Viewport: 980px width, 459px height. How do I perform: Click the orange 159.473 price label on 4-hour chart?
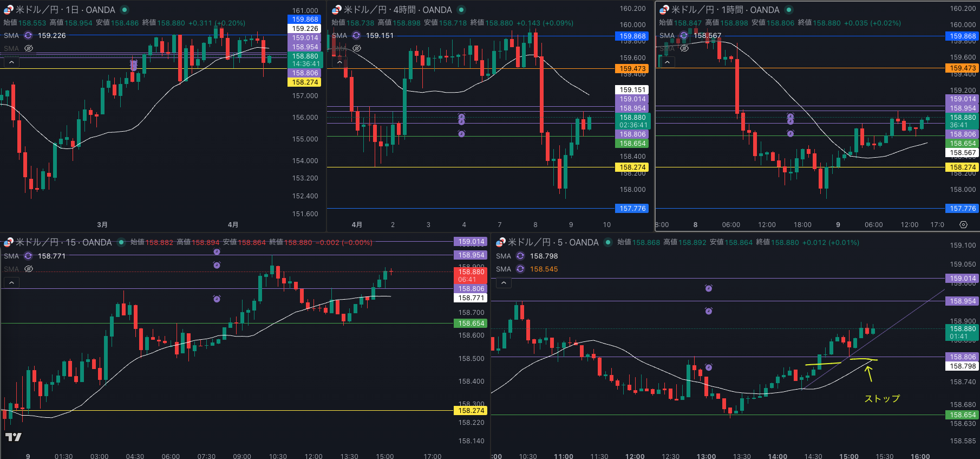pos(632,69)
